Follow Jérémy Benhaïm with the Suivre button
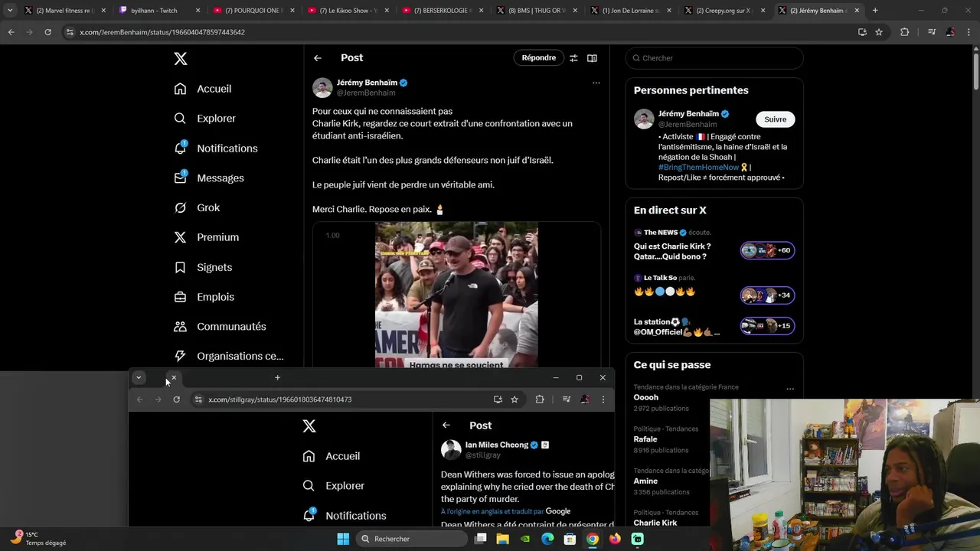 (x=776, y=119)
